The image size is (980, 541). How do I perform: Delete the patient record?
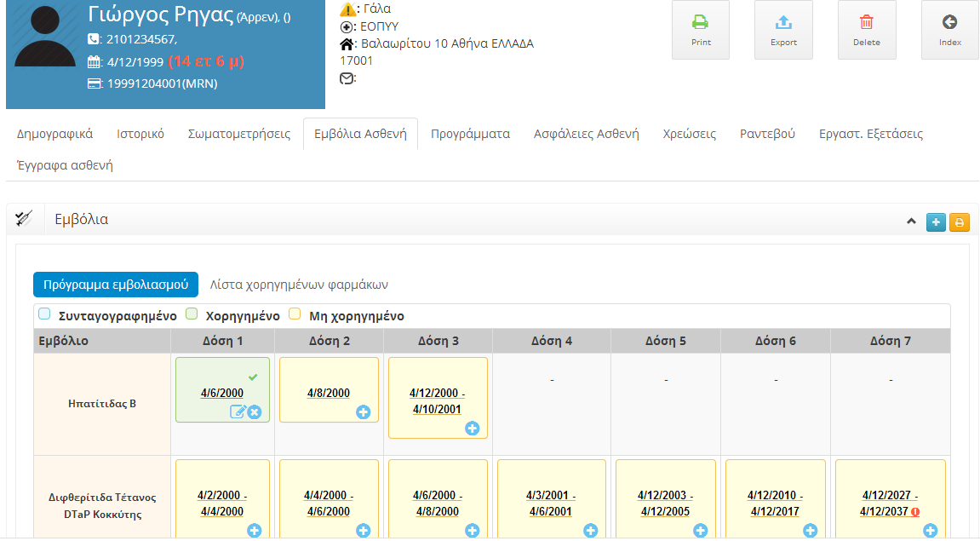(866, 30)
